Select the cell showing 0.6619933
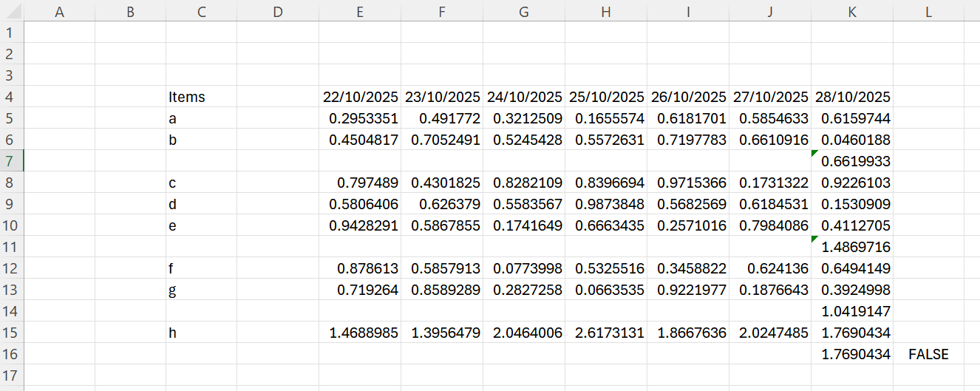Screen dimensions: 980x391 click(852, 161)
